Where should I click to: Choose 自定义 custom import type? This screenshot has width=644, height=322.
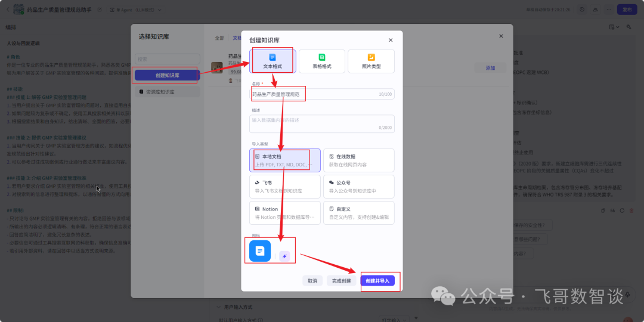tap(359, 213)
